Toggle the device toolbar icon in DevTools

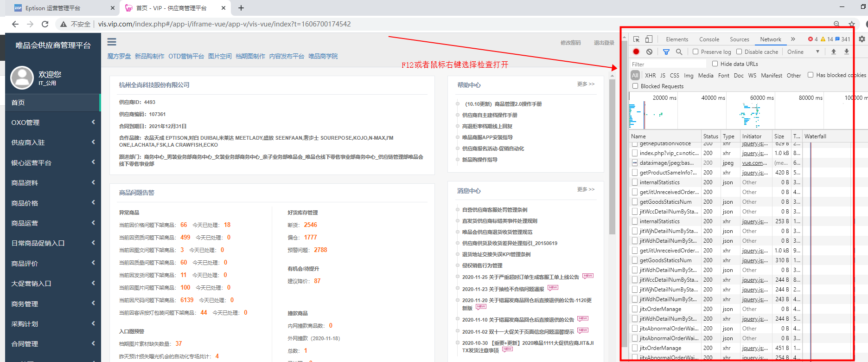649,39
